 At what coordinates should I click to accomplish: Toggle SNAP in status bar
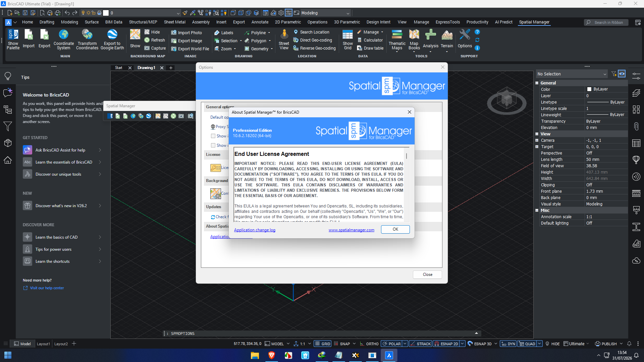tap(342, 344)
